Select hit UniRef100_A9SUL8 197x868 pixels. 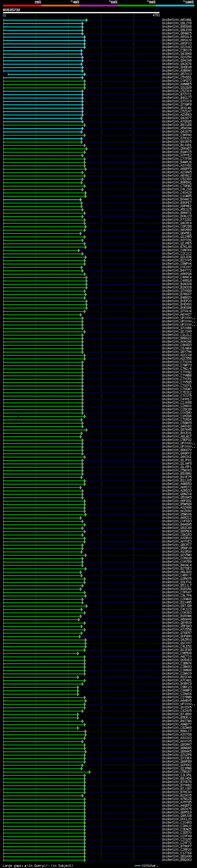pos(177,37)
